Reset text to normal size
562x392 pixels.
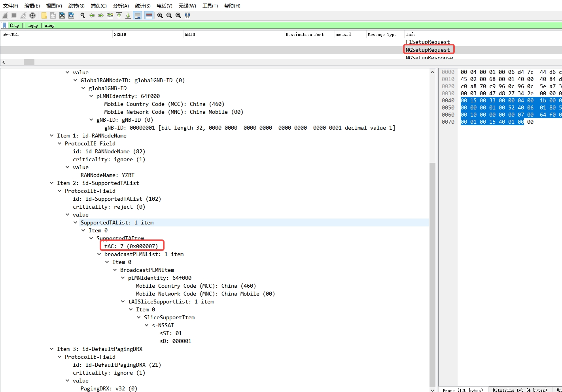(178, 15)
